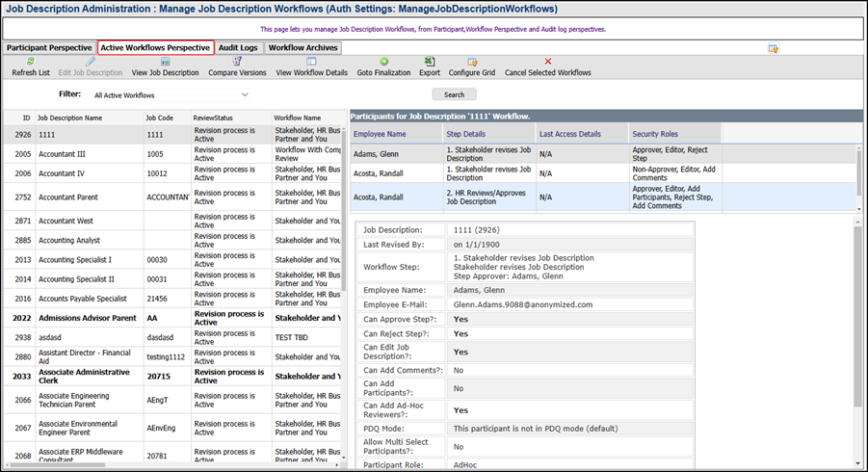Select the Accountant IV row
Screen dimensions: 868x472
172,173
